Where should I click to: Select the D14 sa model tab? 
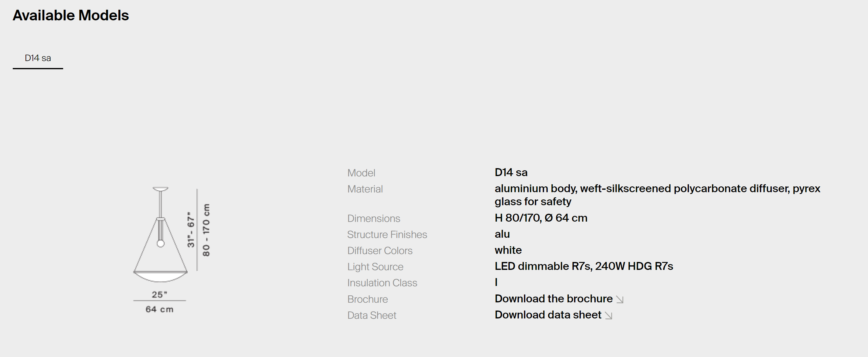(38, 58)
